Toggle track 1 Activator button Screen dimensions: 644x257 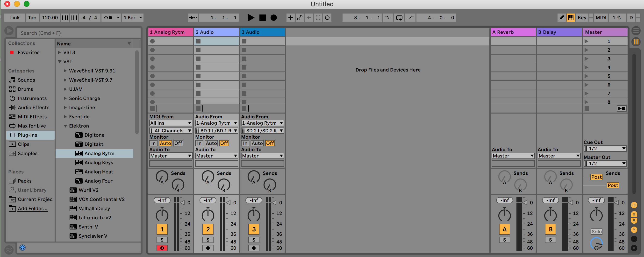pos(162,229)
